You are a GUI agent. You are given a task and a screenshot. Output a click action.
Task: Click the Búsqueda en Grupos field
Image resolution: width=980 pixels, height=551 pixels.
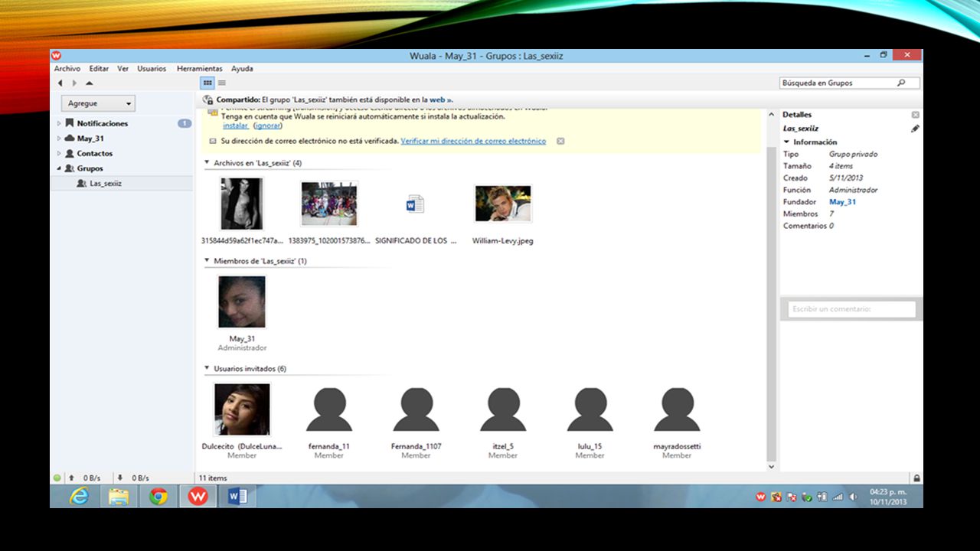coord(850,83)
